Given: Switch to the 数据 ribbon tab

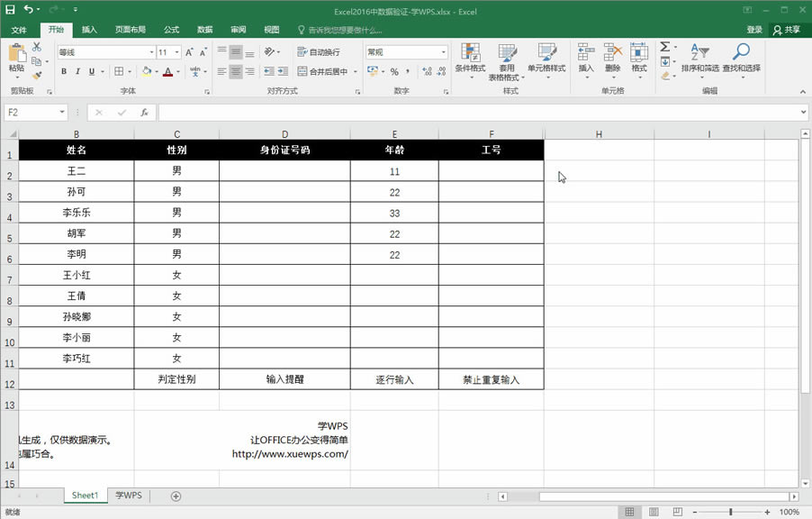Looking at the screenshot, I should coord(204,30).
